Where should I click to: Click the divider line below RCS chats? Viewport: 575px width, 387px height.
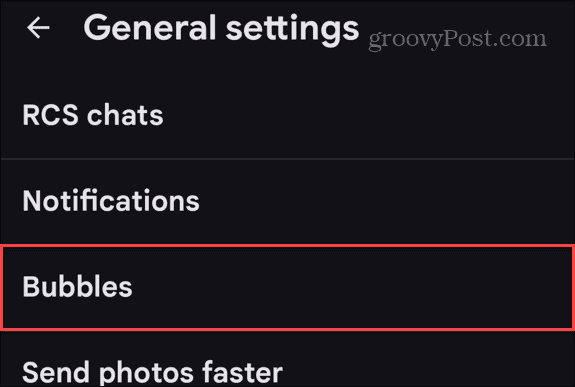[x=288, y=159]
